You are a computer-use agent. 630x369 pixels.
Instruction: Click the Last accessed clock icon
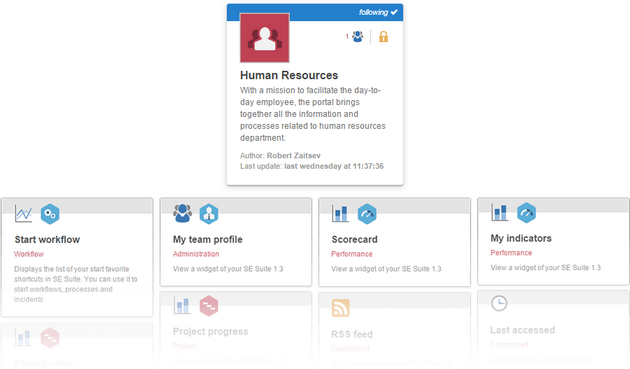[x=499, y=303]
